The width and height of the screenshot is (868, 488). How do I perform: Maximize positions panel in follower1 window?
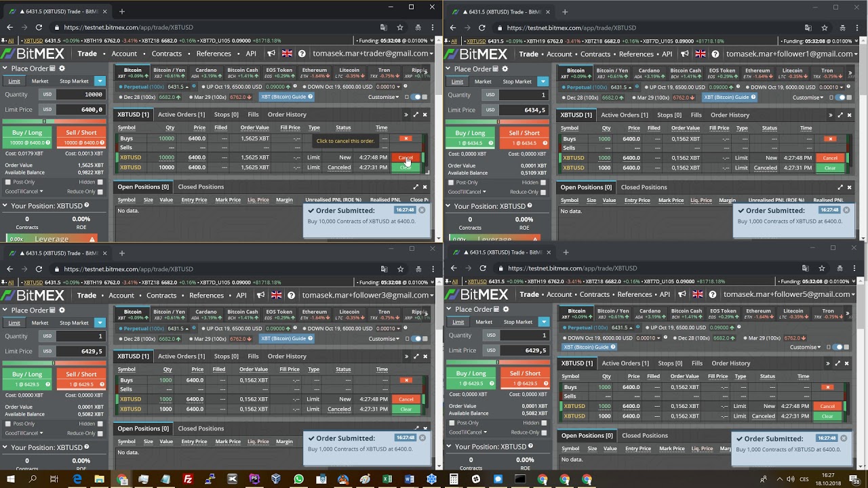pyautogui.click(x=840, y=187)
